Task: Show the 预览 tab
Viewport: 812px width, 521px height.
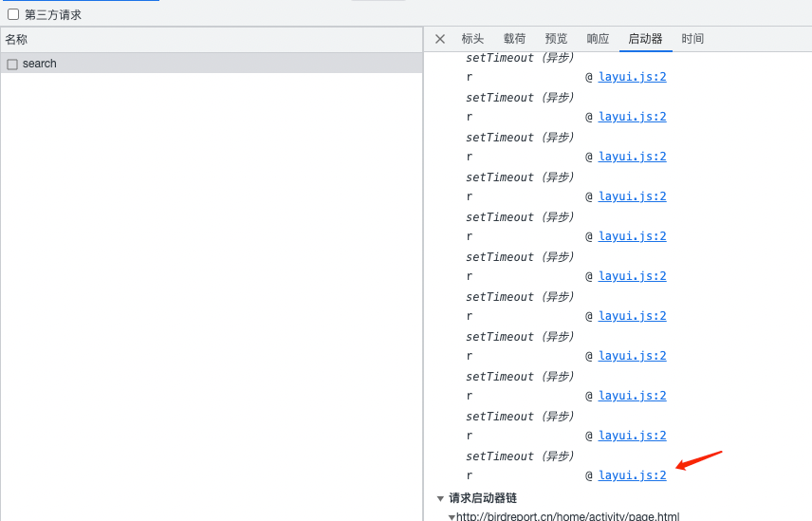Action: 556,39
